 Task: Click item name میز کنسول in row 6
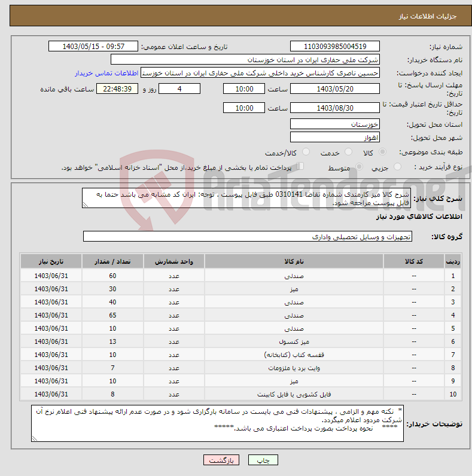(294, 341)
